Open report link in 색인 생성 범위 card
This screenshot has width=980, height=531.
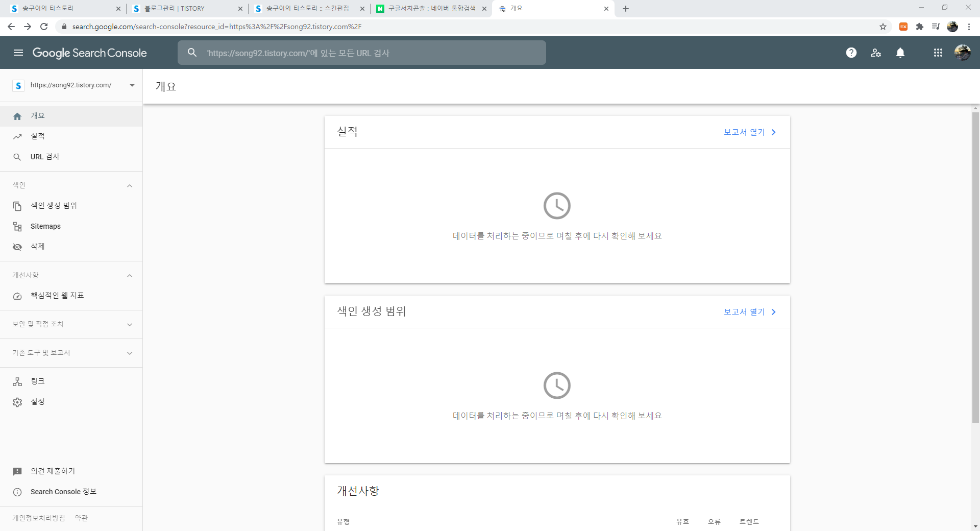tap(749, 312)
